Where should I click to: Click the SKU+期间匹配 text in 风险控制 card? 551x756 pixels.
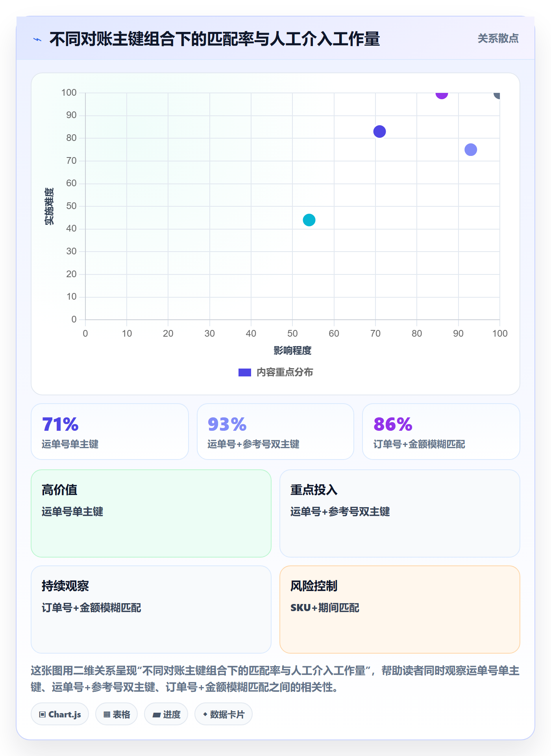[x=325, y=608]
